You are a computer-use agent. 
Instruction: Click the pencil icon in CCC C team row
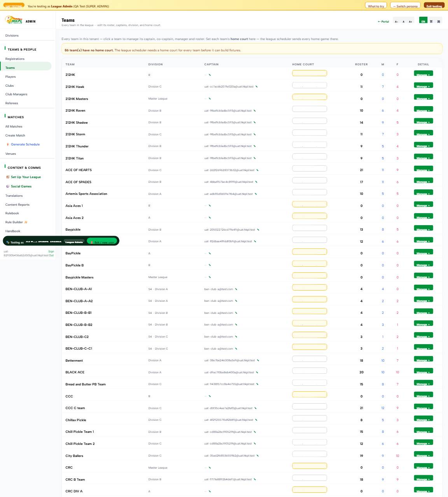coord(255,408)
